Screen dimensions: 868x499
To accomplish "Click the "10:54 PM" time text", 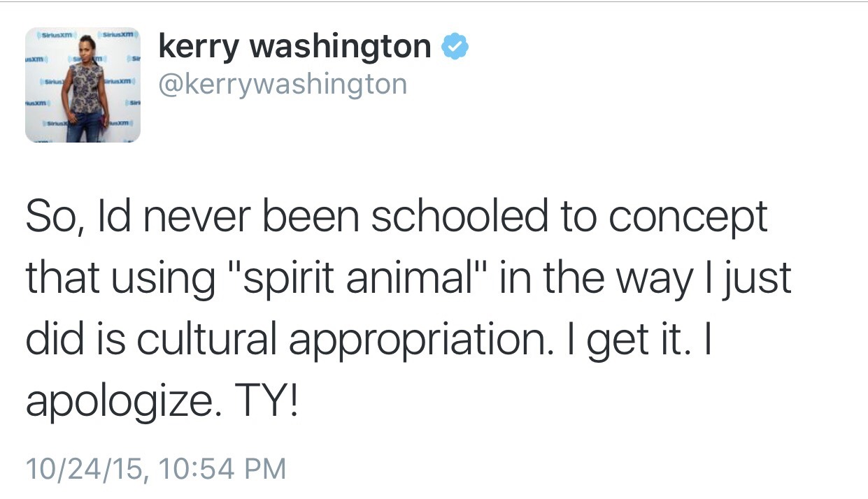I will [x=222, y=468].
